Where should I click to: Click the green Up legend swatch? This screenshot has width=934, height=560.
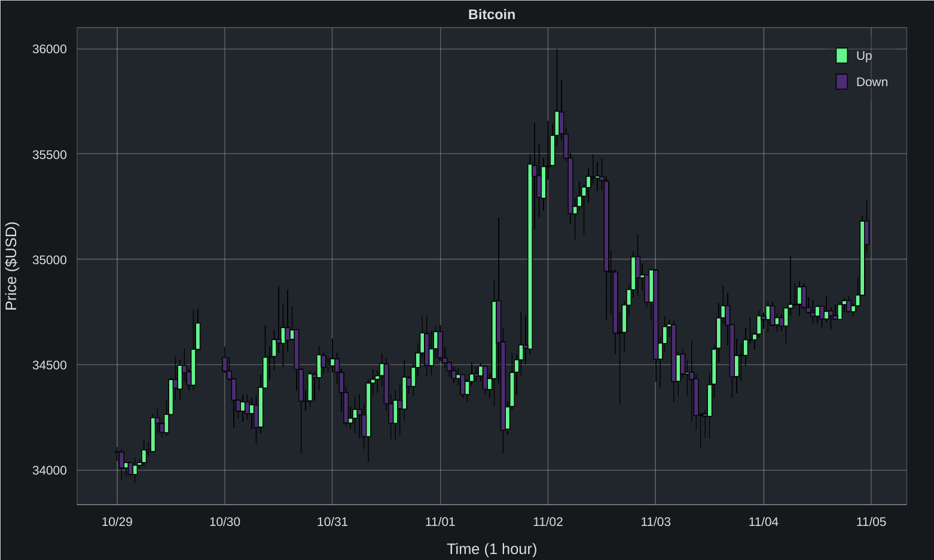[841, 56]
